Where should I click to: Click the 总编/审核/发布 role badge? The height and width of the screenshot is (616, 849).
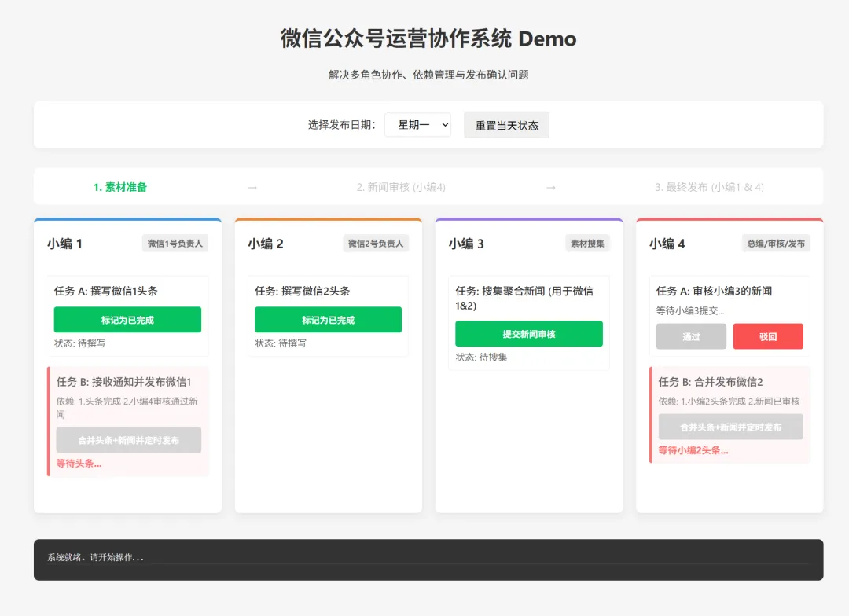(x=776, y=244)
